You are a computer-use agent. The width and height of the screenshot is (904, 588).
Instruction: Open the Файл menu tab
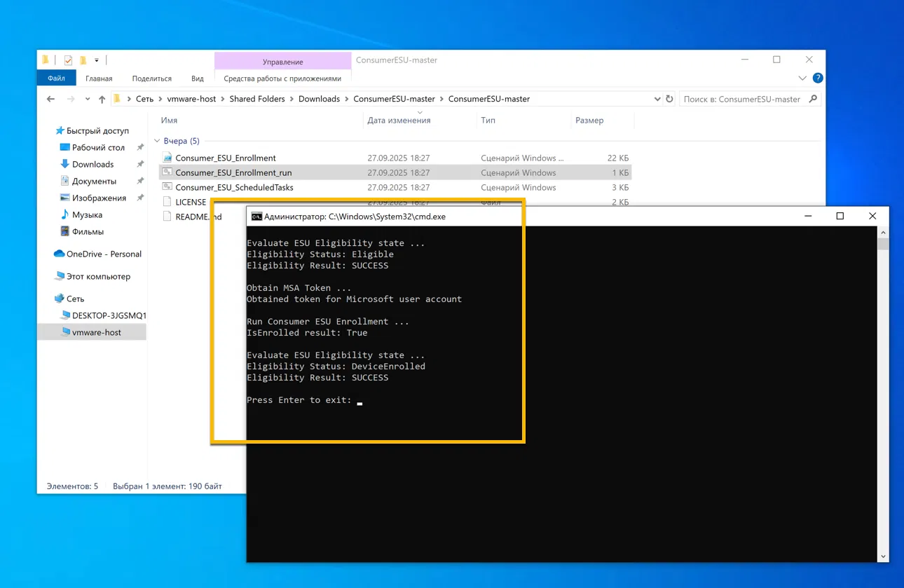click(x=56, y=78)
